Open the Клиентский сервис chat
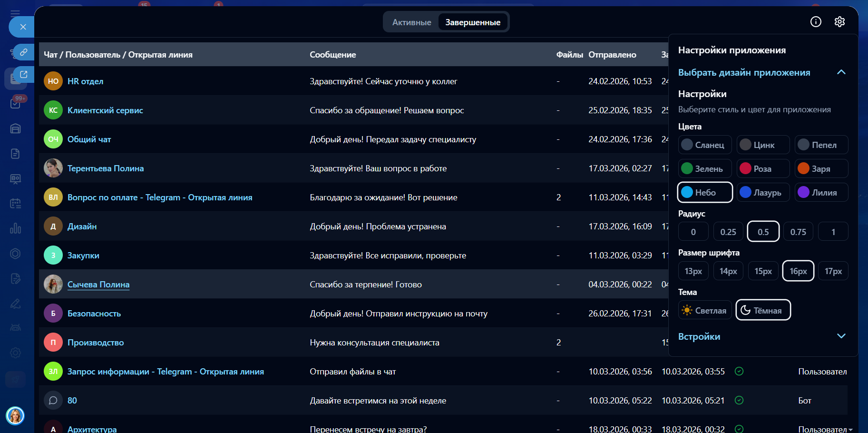The width and height of the screenshot is (868, 433). [105, 110]
